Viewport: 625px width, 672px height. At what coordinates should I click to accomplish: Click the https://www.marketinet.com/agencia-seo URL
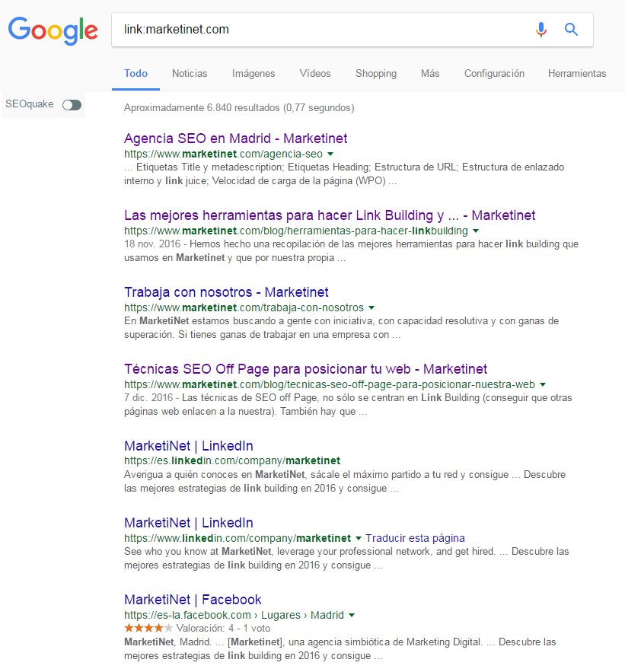[x=223, y=154]
